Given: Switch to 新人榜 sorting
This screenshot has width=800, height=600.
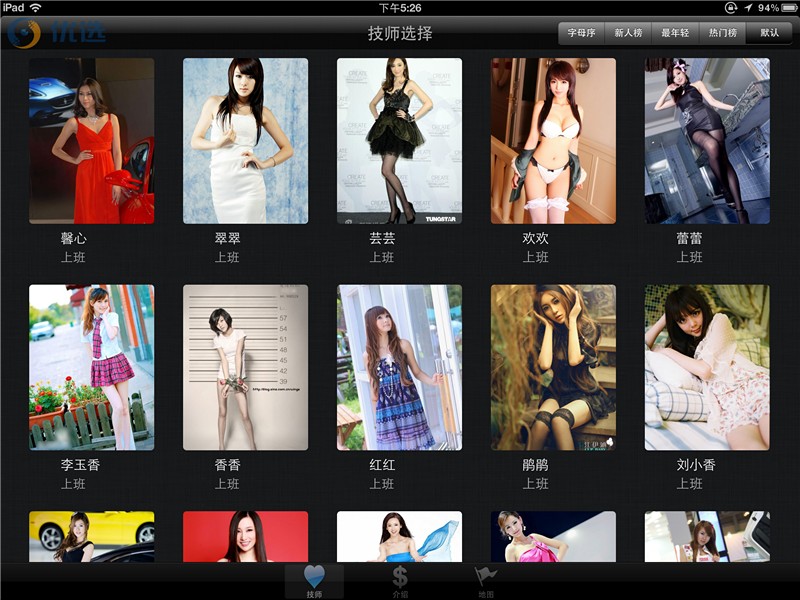Looking at the screenshot, I should [628, 33].
